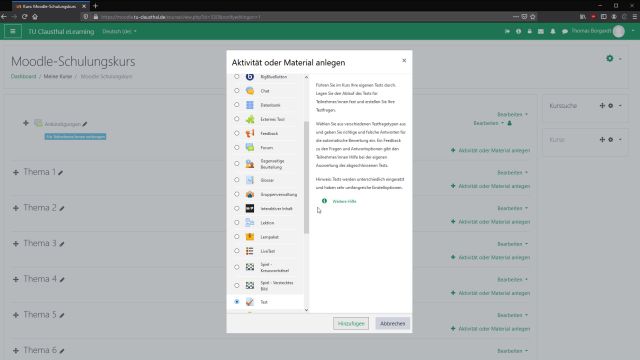This screenshot has height=360, width=640.
Task: Click the activity list scroll-up arrow
Action: click(x=306, y=77)
